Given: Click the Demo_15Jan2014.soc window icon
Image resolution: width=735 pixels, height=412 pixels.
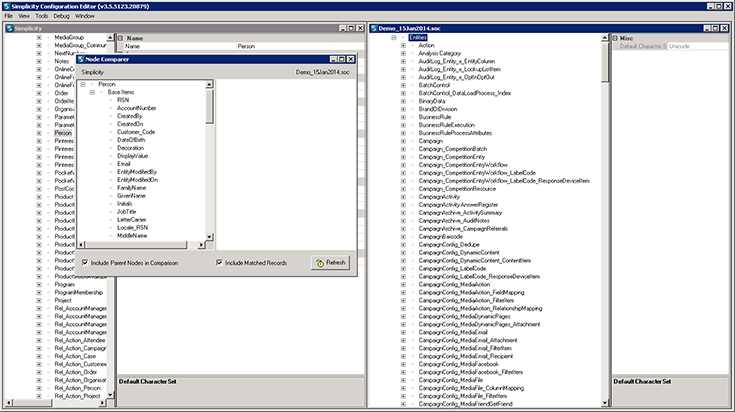Looking at the screenshot, I should 374,28.
